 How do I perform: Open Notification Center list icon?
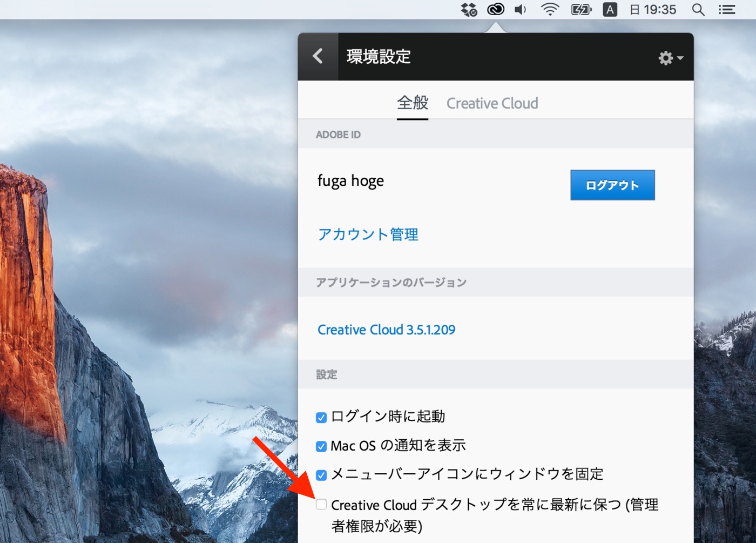727,10
